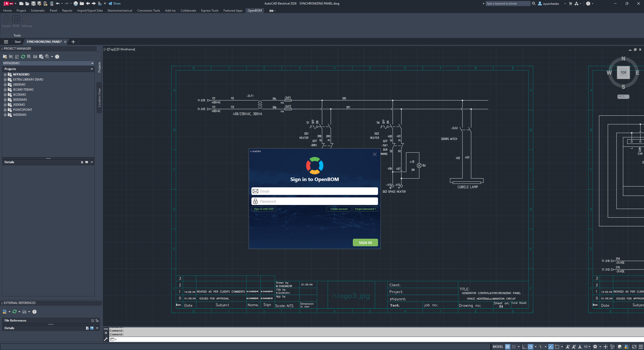Toggle the drawing grid display in status bar
Image resolution: width=644 pixels, height=350 pixels.
(508, 347)
